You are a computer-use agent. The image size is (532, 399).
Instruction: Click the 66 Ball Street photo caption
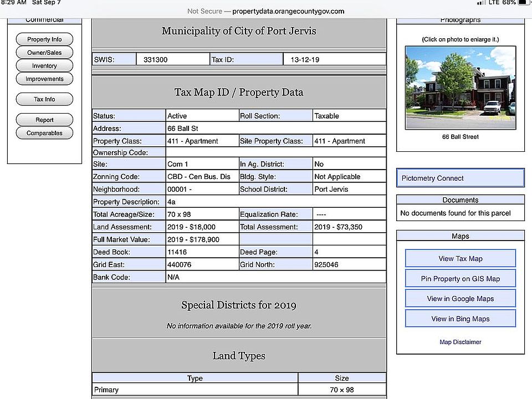tap(461, 137)
